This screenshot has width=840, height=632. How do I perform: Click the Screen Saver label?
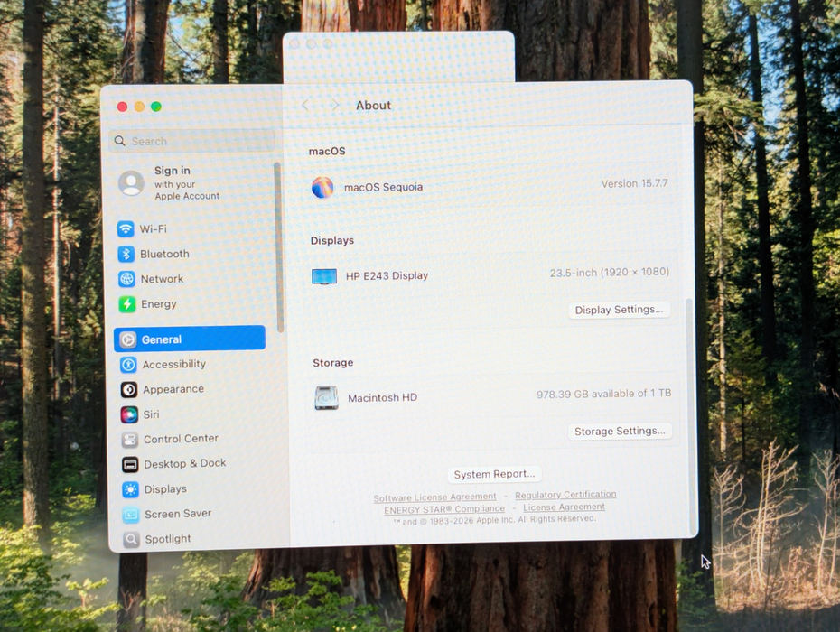click(178, 514)
